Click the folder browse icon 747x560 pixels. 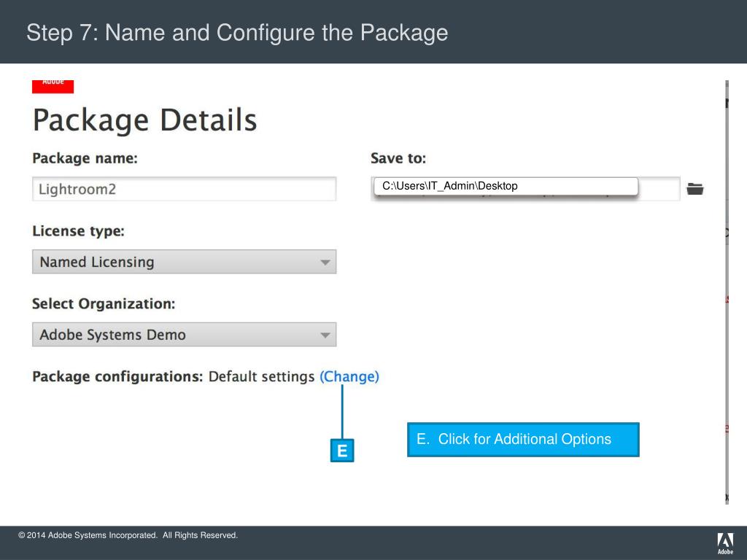[695, 189]
